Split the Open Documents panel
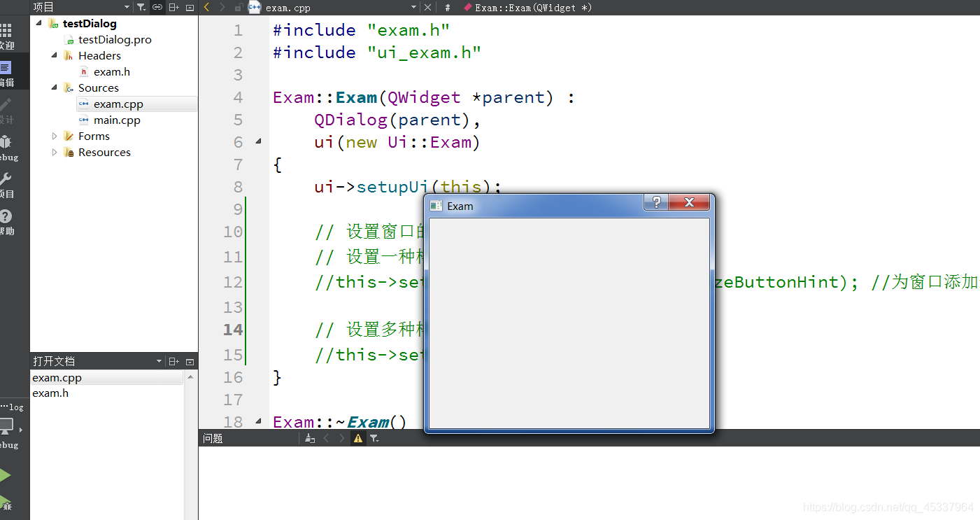The height and width of the screenshot is (520, 980). pyautogui.click(x=173, y=361)
